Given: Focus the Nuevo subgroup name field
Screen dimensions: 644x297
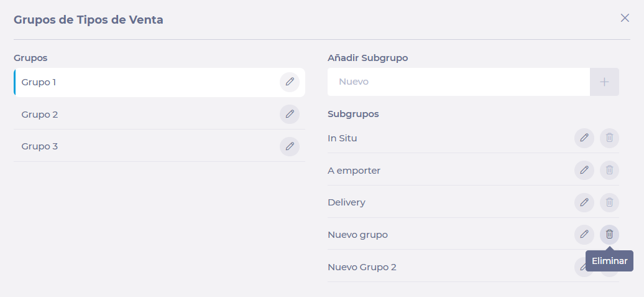Looking at the screenshot, I should tap(458, 82).
